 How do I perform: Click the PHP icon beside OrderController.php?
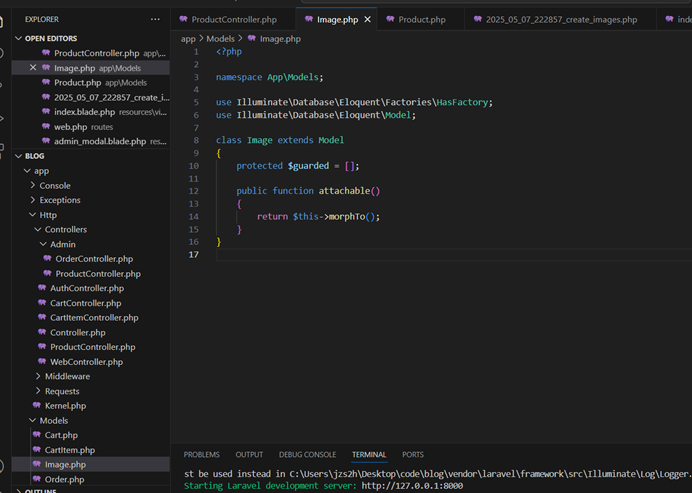[x=47, y=259]
